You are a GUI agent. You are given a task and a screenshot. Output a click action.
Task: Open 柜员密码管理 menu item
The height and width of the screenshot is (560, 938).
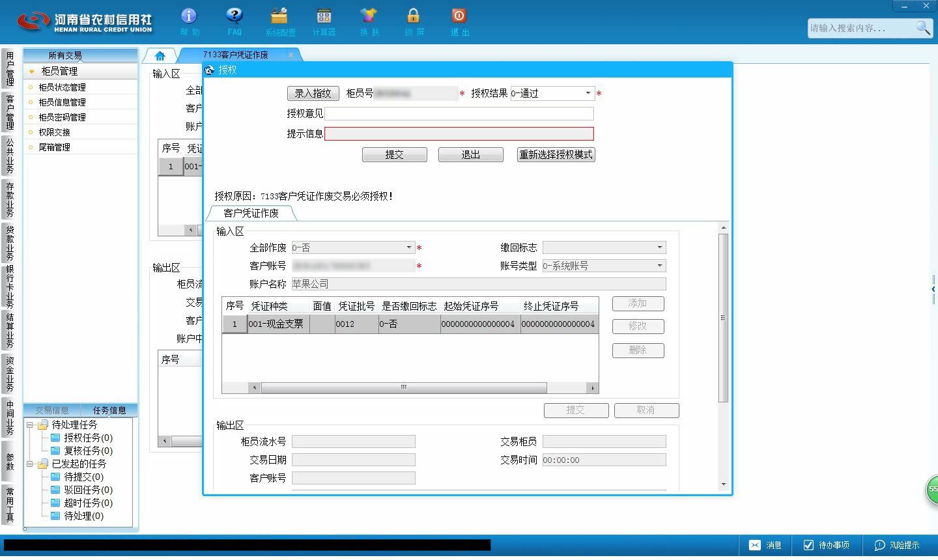pos(81,117)
